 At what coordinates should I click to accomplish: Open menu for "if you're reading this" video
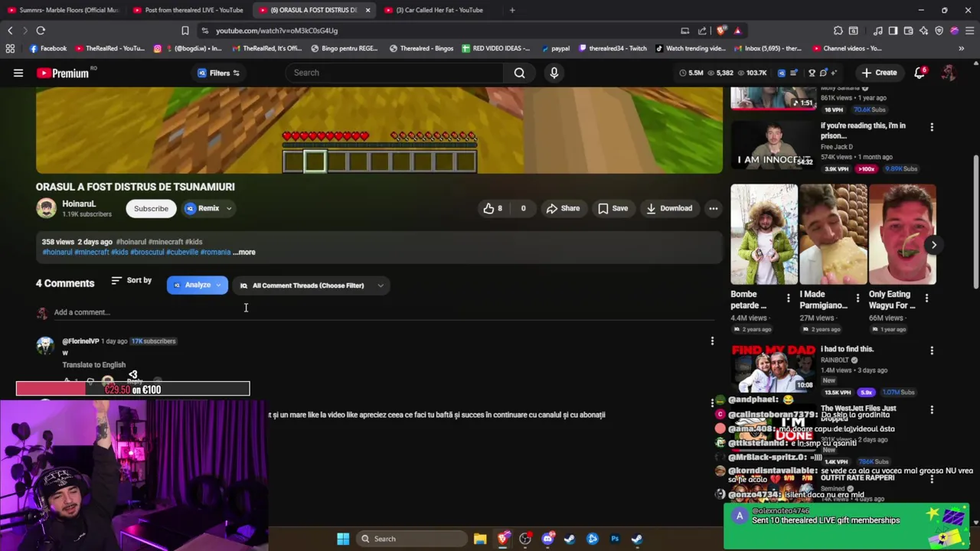tap(932, 127)
